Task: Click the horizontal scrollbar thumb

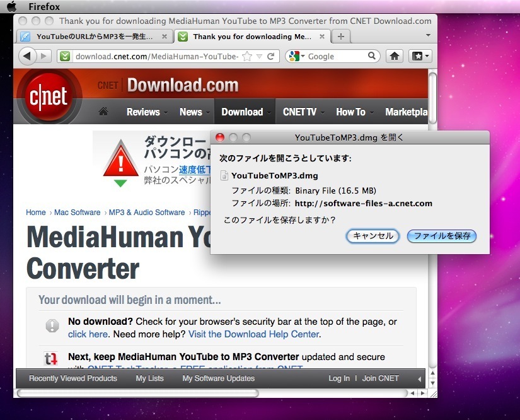Action: [139, 393]
